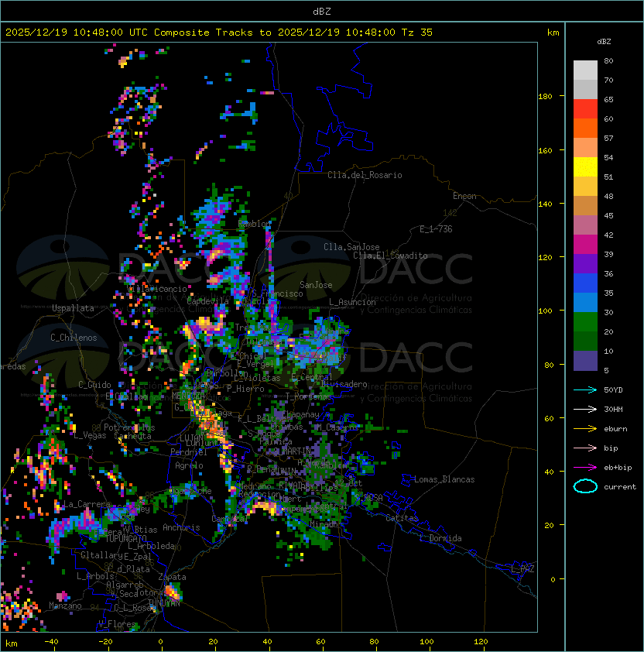Click the 'Perdriel' map label

[x=188, y=452]
